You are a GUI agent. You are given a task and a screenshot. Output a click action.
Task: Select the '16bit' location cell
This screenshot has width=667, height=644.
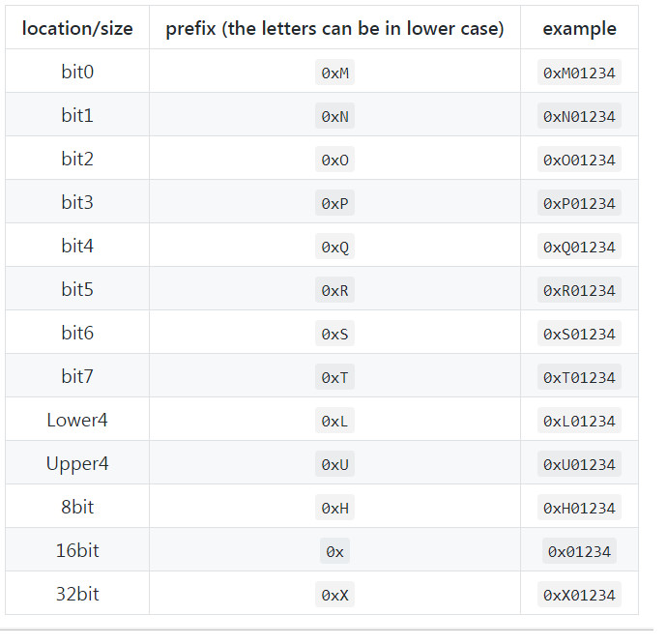tap(77, 550)
